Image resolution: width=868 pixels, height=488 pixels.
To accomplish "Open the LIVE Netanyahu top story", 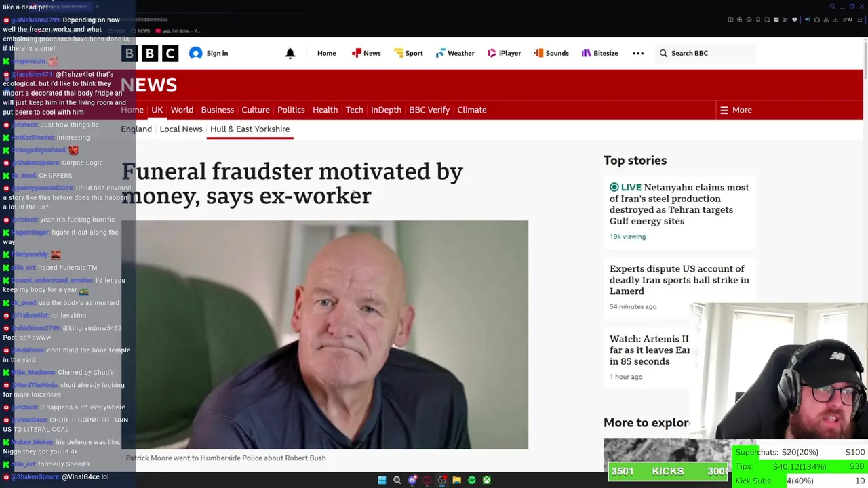I will point(679,204).
